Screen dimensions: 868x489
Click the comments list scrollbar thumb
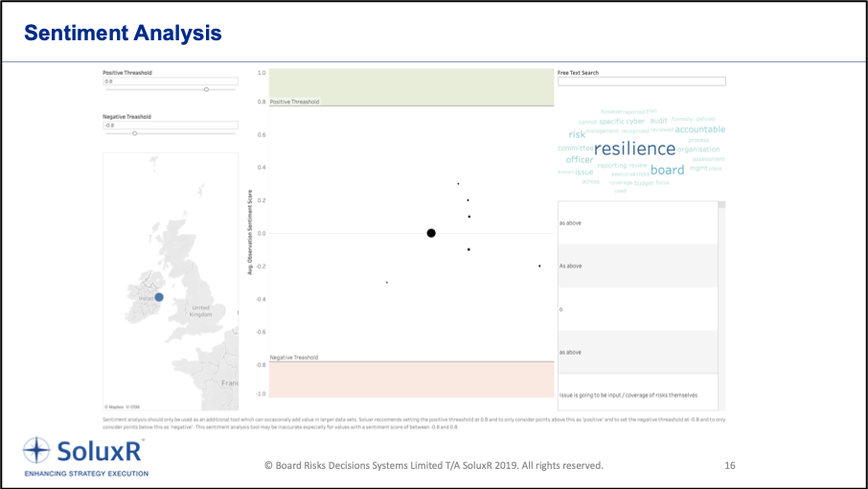pyautogui.click(x=721, y=205)
